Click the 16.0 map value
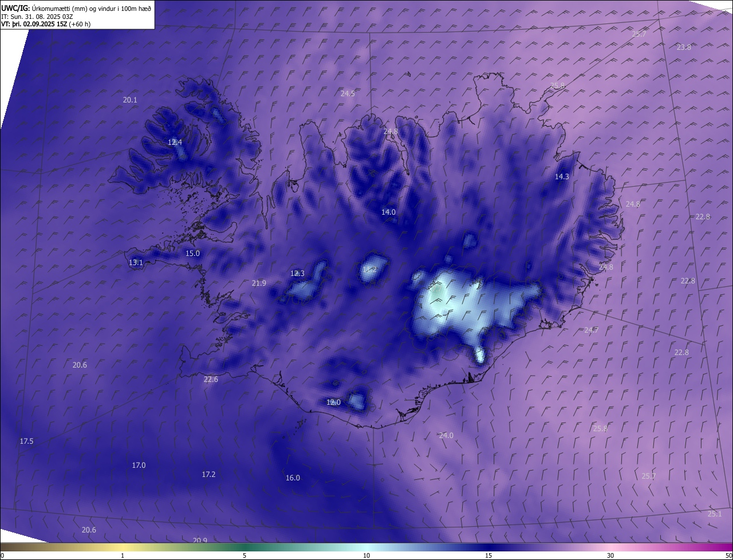This screenshot has width=733, height=560. pos(293,478)
